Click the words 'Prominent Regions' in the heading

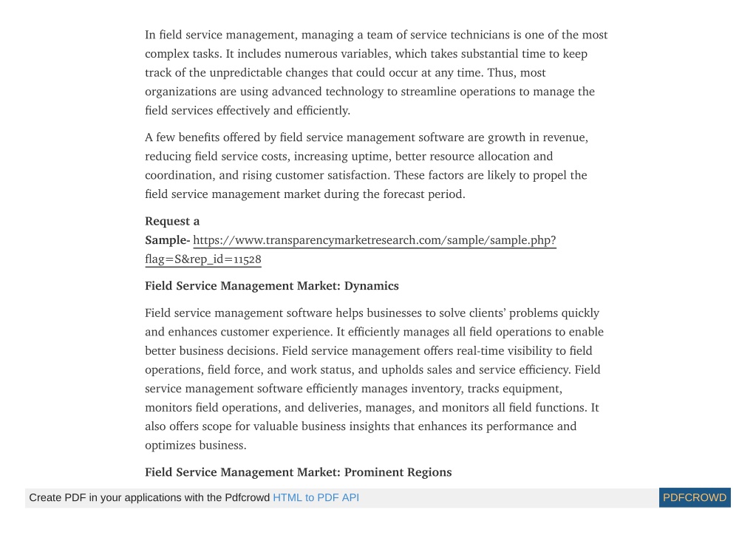tap(398, 472)
